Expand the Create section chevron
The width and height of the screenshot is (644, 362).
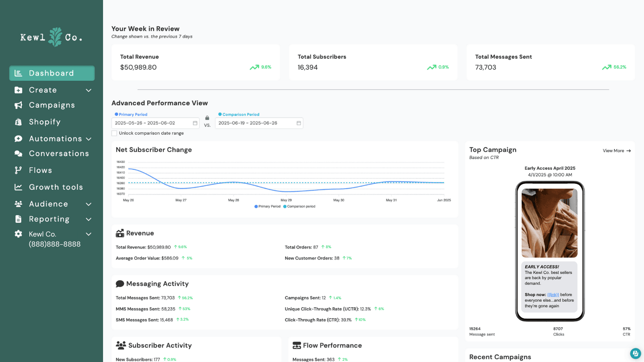pos(88,90)
